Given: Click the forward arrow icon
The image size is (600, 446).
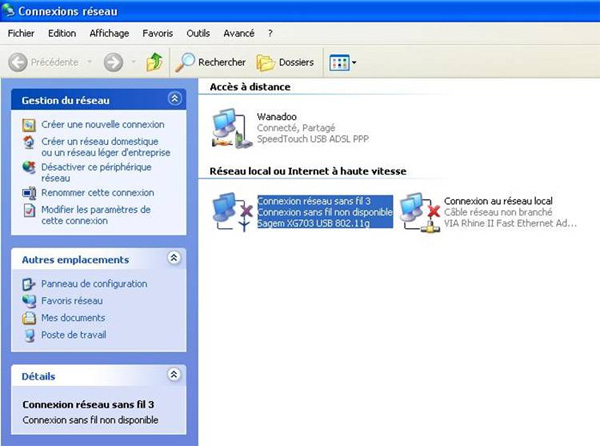Looking at the screenshot, I should [x=113, y=62].
